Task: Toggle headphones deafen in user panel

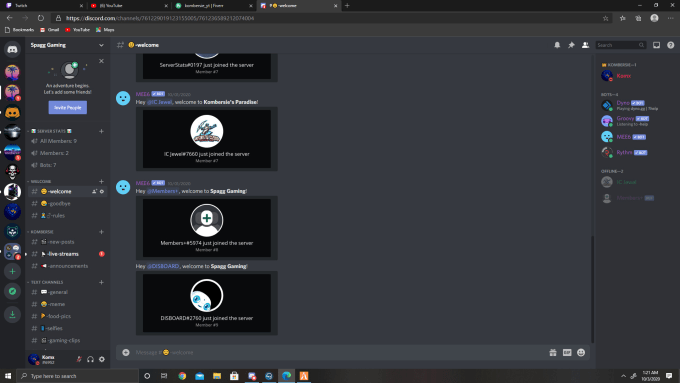Action: (x=90, y=359)
